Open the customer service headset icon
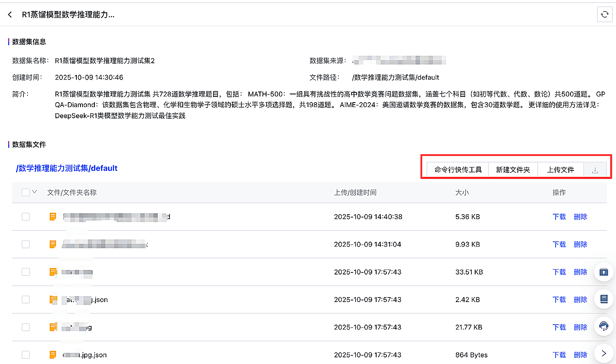616x364 pixels. click(x=604, y=326)
